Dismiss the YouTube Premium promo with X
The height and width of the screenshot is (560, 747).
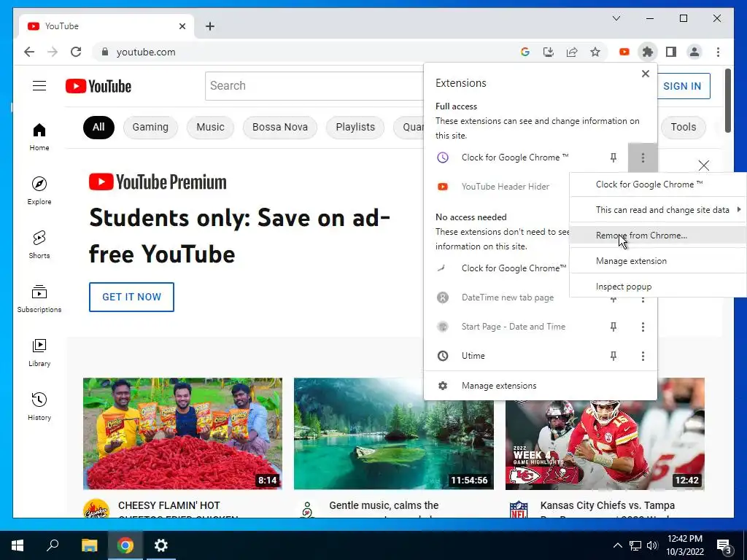point(704,166)
